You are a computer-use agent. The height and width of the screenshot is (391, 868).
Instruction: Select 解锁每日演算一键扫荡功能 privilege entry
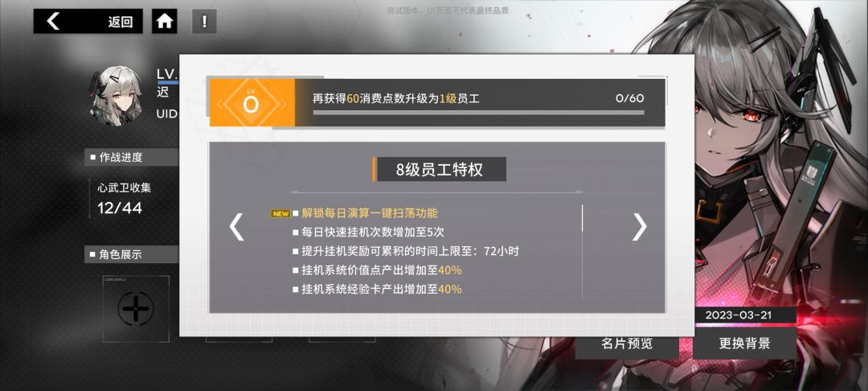[369, 213]
